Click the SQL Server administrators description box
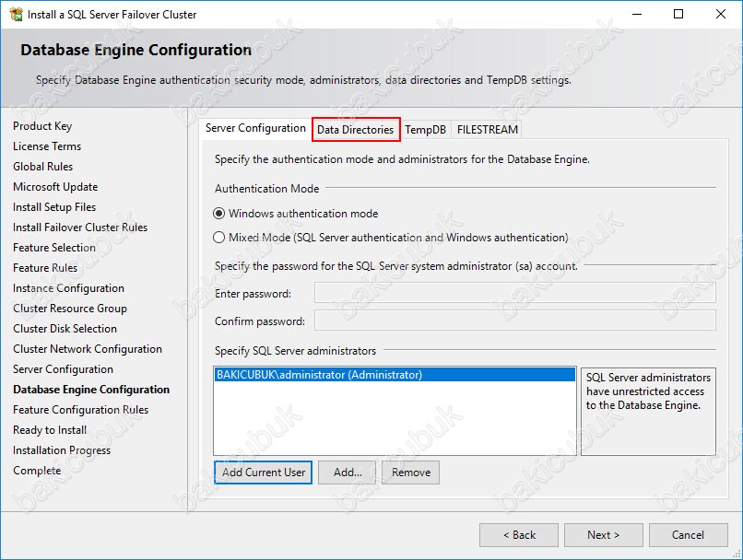 648,412
